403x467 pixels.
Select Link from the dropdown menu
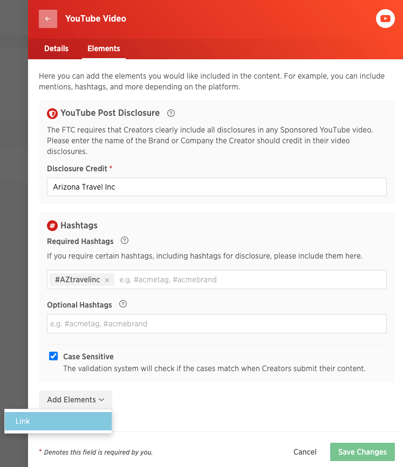[x=58, y=421]
